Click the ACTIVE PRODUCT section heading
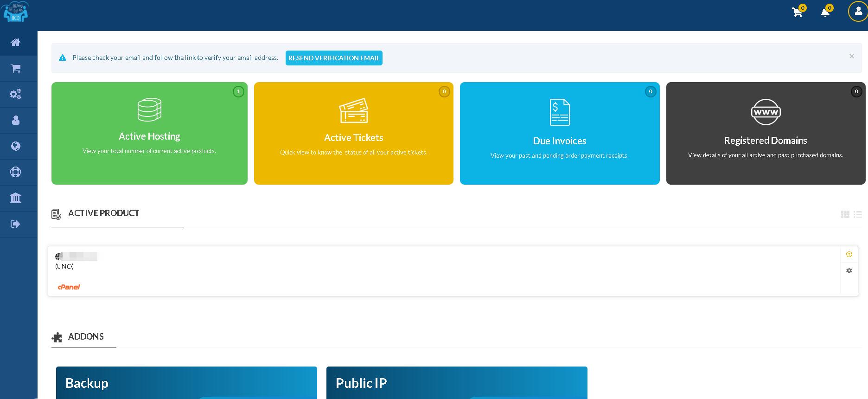 click(103, 213)
